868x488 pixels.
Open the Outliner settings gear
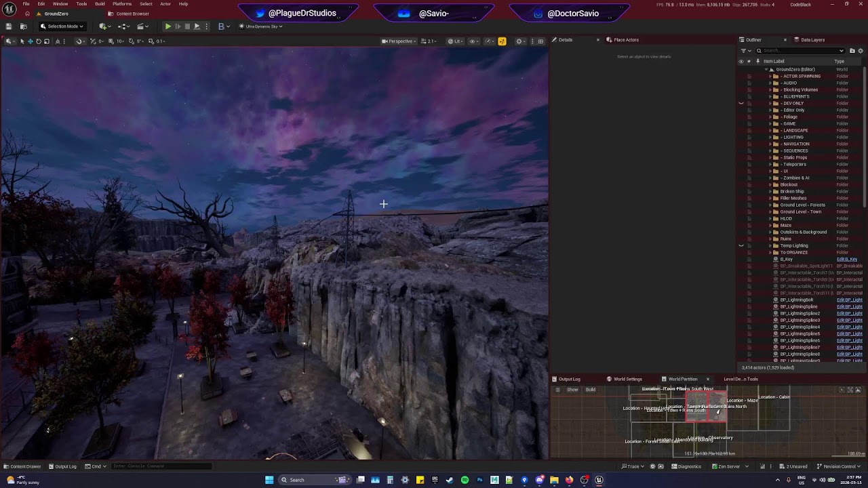[x=861, y=51]
